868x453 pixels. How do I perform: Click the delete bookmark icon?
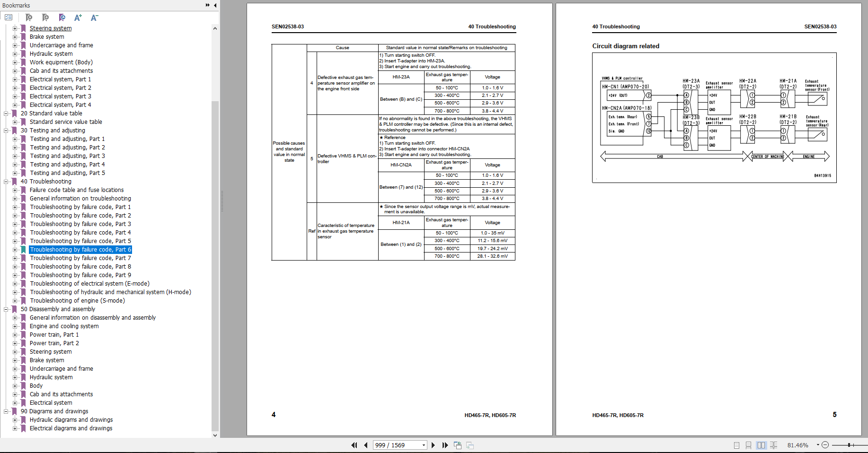coord(29,17)
